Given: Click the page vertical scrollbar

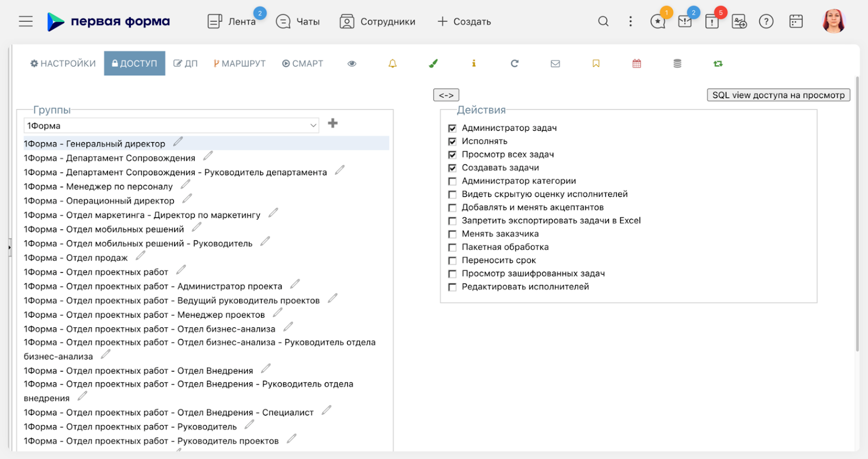Looking at the screenshot, I should pos(857,214).
